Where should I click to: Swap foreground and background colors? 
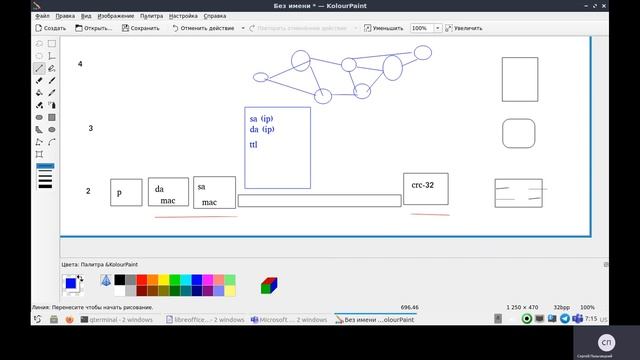point(80,278)
